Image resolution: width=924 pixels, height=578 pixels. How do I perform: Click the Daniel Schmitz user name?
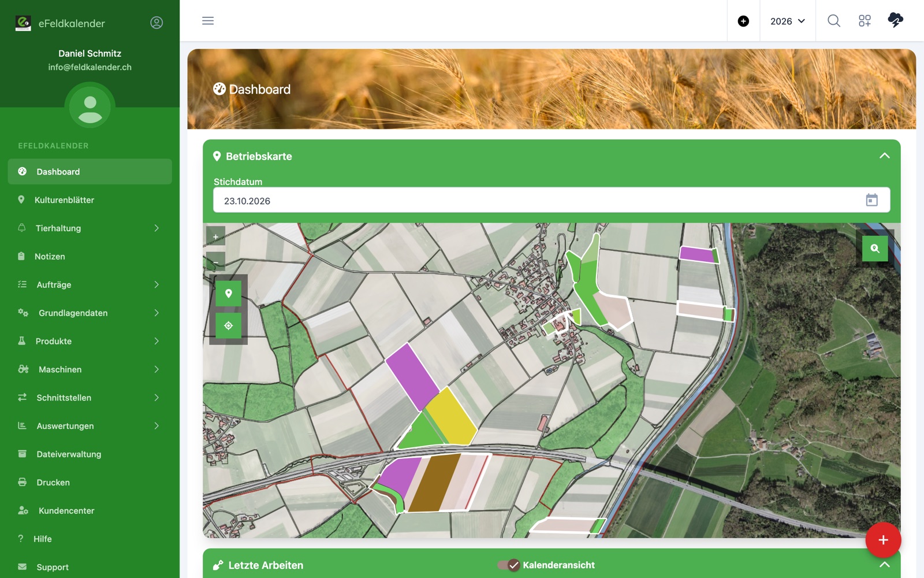(x=90, y=53)
